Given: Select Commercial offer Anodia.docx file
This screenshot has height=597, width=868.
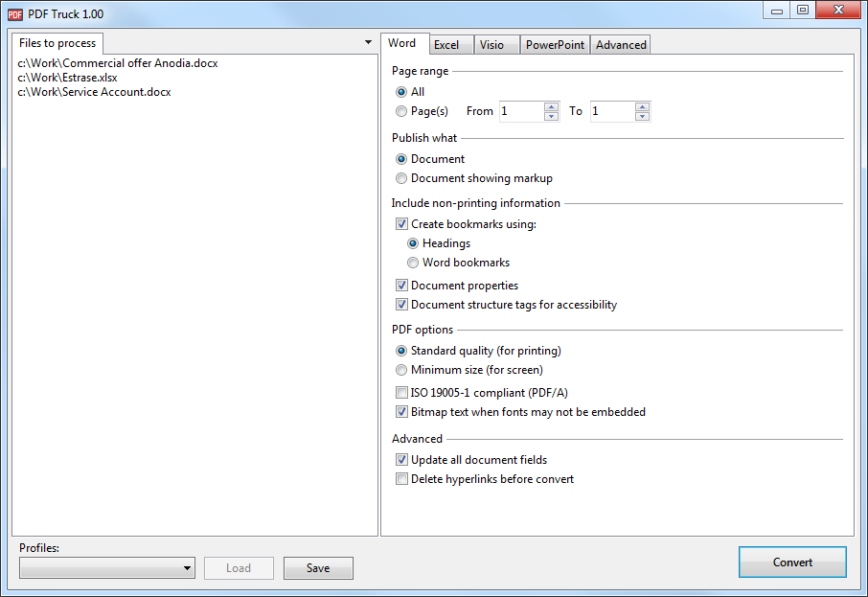Looking at the screenshot, I should pyautogui.click(x=118, y=63).
